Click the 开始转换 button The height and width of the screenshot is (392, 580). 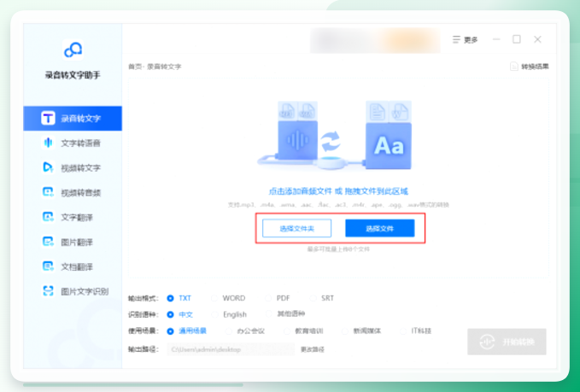pos(507,342)
